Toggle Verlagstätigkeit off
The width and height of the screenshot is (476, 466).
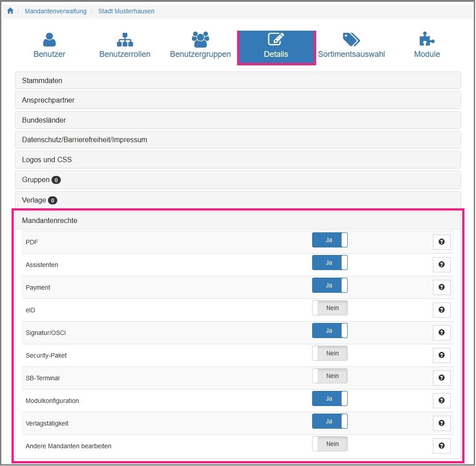[329, 421]
